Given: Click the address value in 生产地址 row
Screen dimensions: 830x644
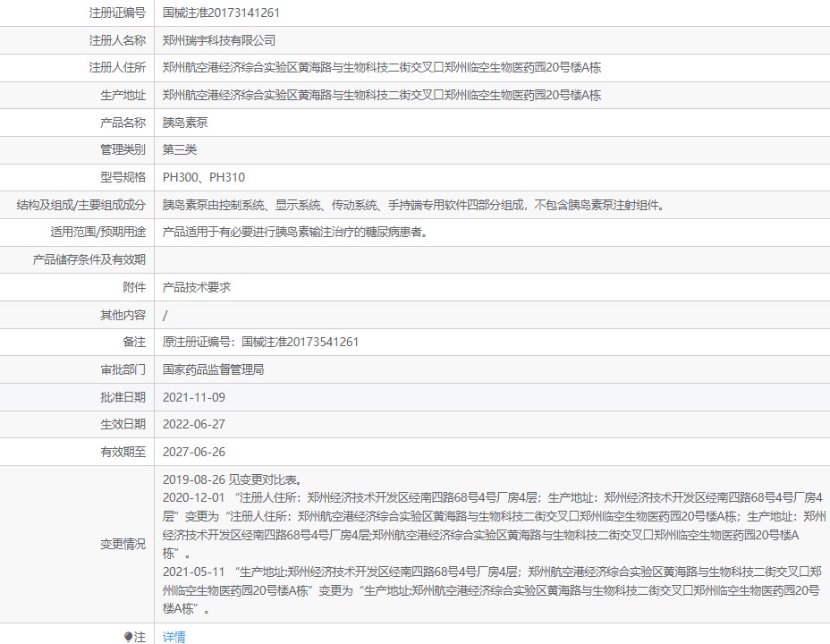Looking at the screenshot, I should pyautogui.click(x=382, y=95).
